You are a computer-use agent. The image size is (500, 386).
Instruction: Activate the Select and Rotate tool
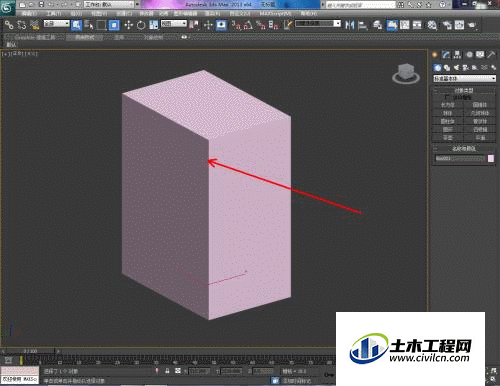click(141, 25)
